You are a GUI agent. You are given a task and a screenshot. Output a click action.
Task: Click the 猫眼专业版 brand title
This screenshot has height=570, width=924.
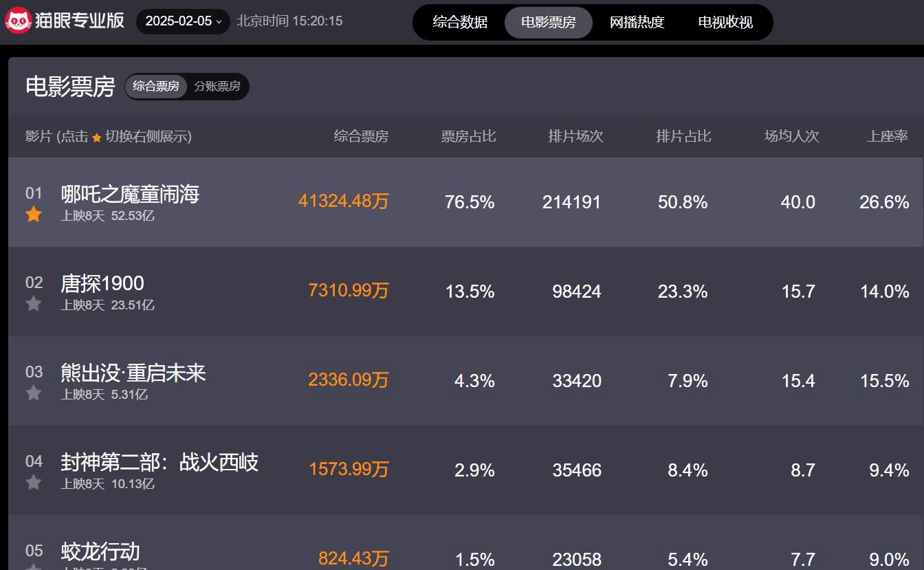[80, 21]
